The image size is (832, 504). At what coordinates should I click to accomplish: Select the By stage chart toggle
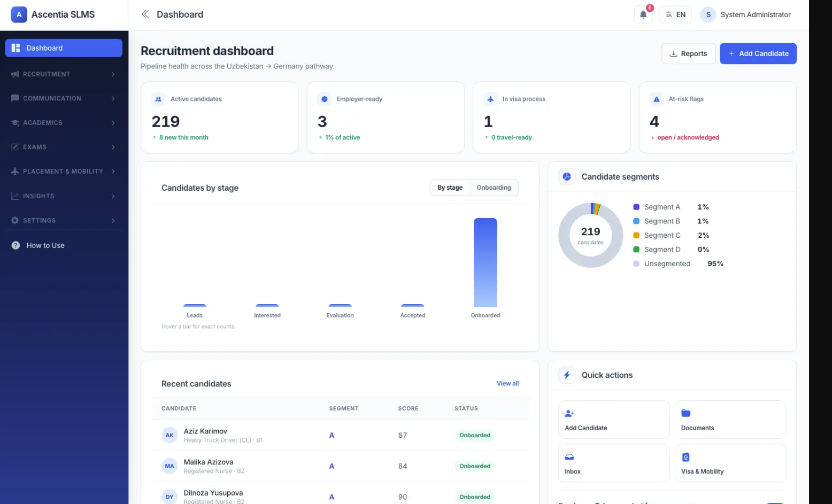450,188
